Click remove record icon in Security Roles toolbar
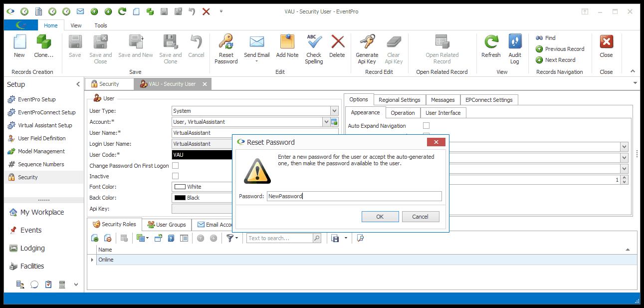Image resolution: width=644 pixels, height=308 pixels. pyautogui.click(x=107, y=239)
